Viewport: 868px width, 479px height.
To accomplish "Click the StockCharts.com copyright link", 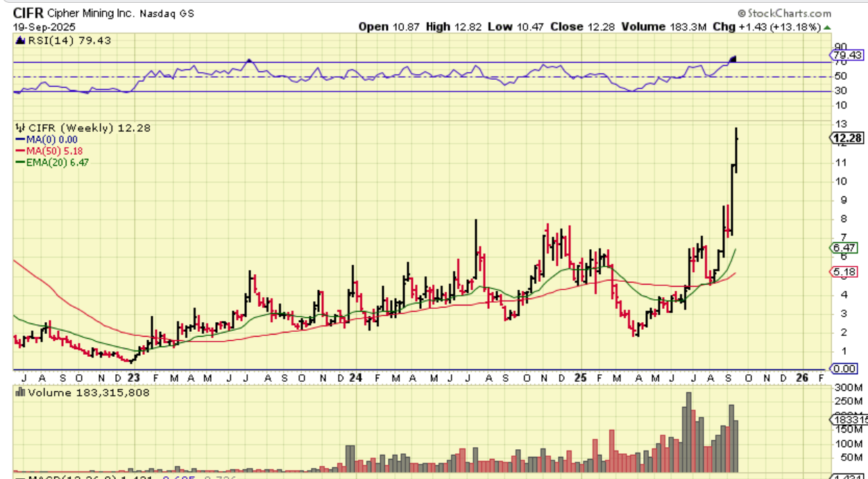I will pos(784,13).
